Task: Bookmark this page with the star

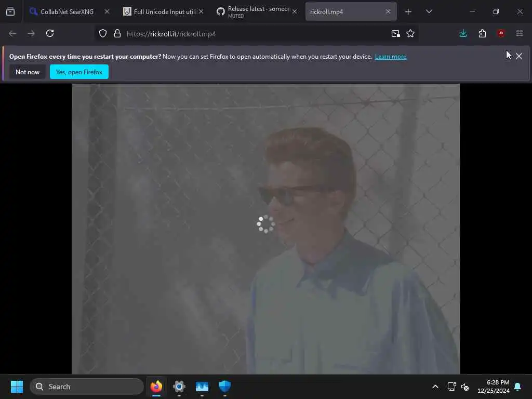Action: [x=410, y=34]
